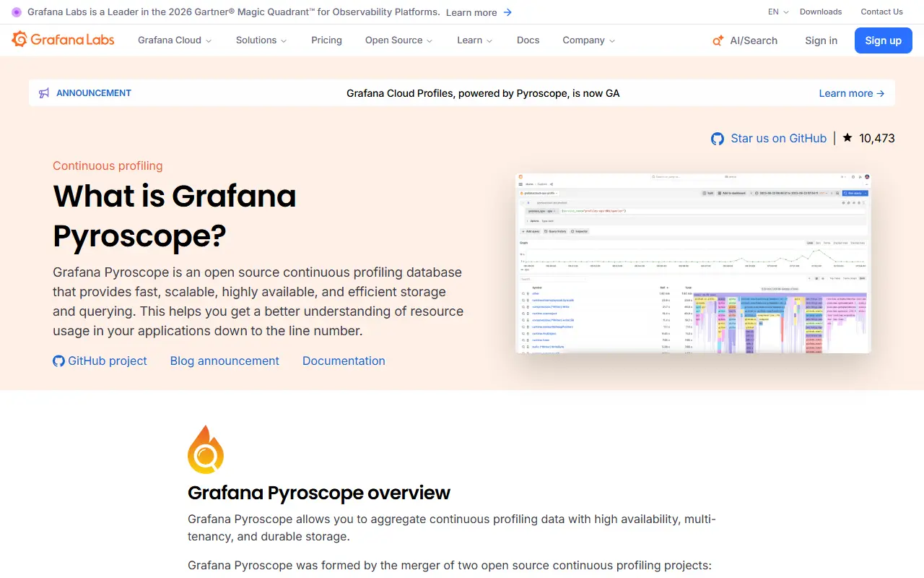
Task: Open the Documentation link
Action: tap(344, 361)
